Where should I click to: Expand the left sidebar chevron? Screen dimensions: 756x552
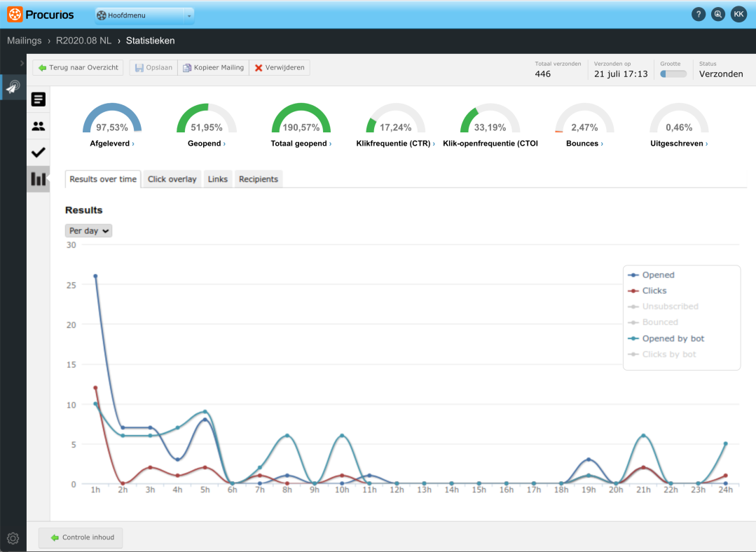point(22,63)
